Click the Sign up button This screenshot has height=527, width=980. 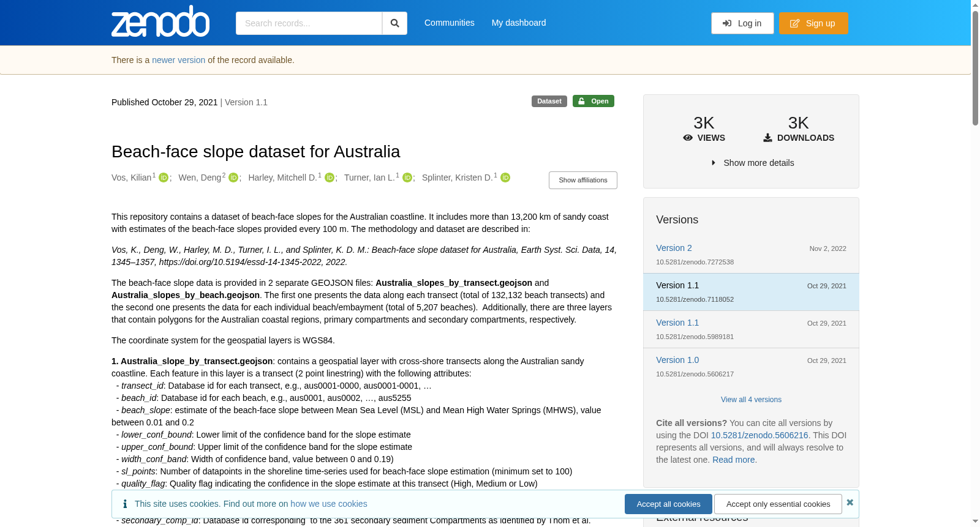[813, 23]
